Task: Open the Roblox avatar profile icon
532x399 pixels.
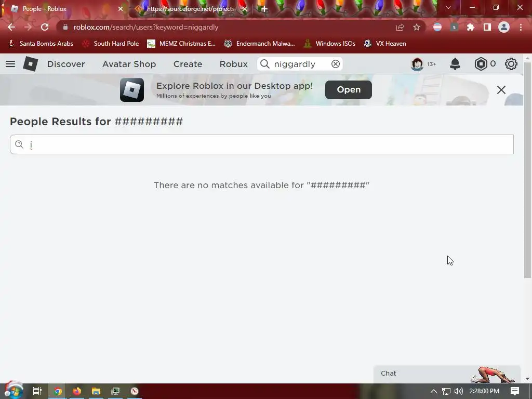Action: click(x=417, y=64)
